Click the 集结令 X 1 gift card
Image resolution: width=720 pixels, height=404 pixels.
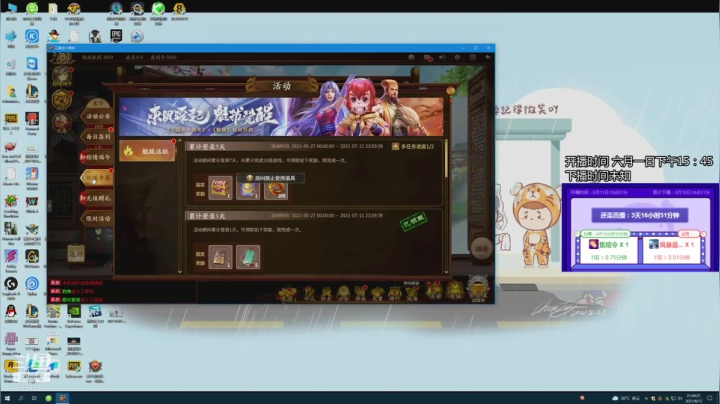coord(609,250)
